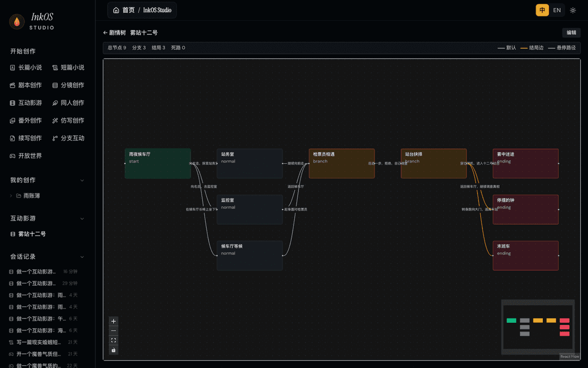Open the 写一篇现实婚姻短 session

pyautogui.click(x=43, y=342)
